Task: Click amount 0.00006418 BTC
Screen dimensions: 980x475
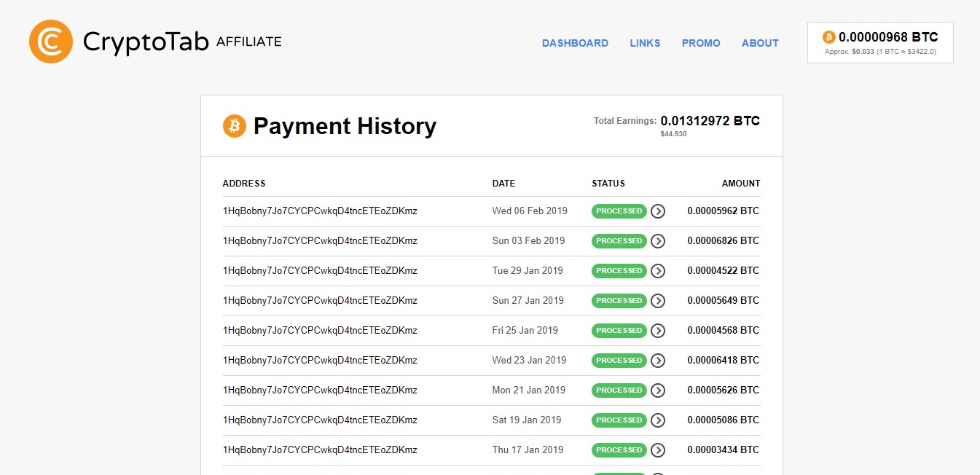Action: click(x=723, y=361)
